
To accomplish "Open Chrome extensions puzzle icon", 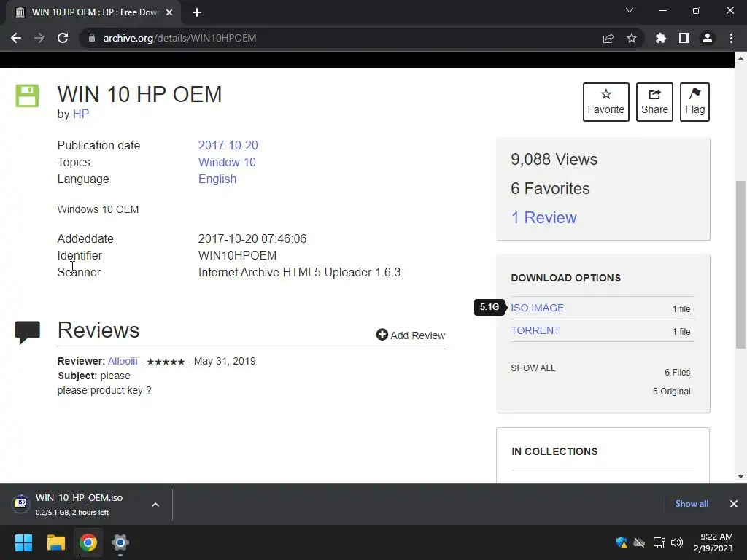I will [661, 38].
